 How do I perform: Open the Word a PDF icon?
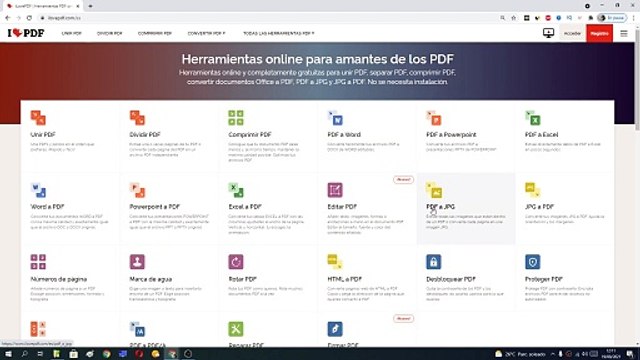point(38,190)
